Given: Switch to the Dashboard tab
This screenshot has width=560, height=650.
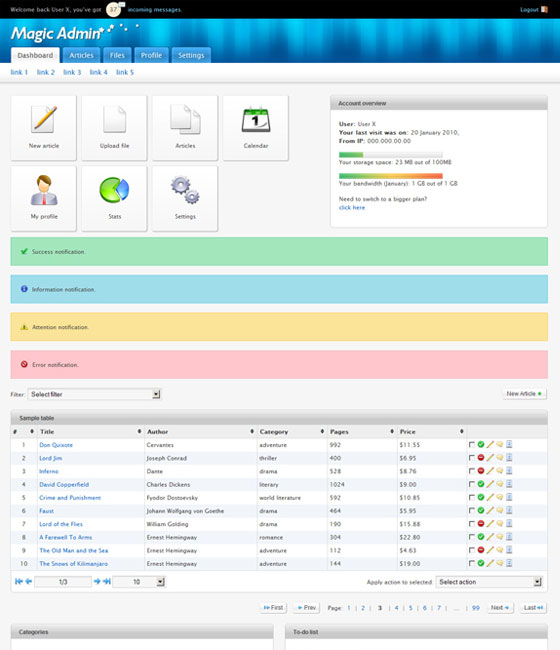Looking at the screenshot, I should 35,55.
